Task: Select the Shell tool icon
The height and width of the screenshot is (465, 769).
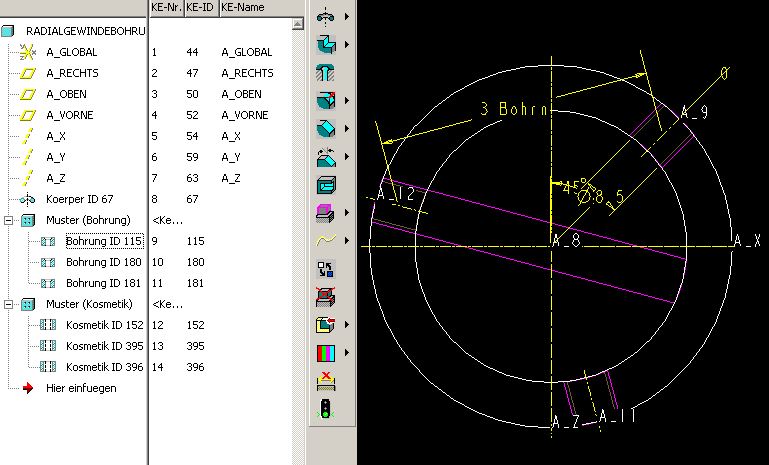Action: (x=326, y=184)
